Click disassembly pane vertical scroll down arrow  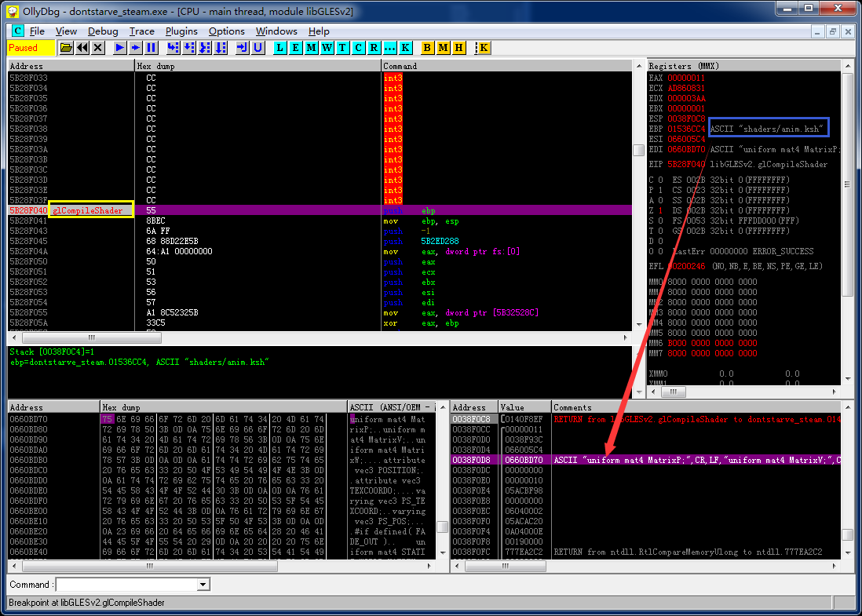(639, 325)
